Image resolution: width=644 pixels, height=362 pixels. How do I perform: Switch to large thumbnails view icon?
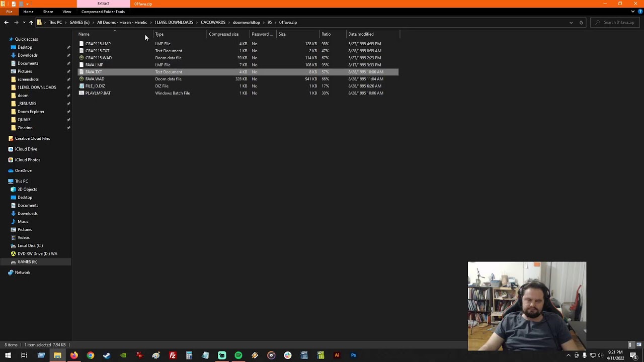coord(639,345)
